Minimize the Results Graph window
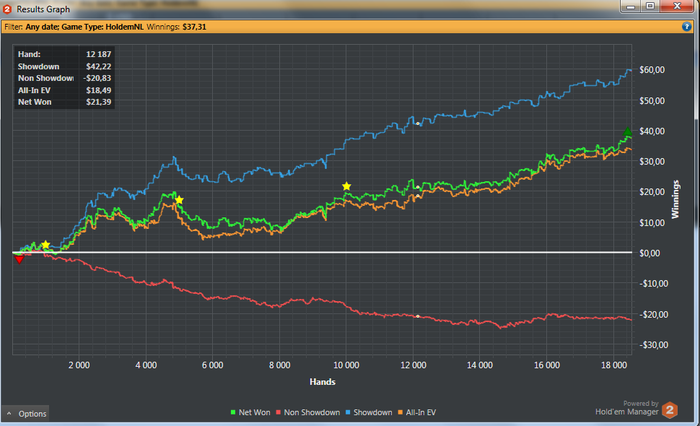This screenshot has height=426, width=700. point(630,6)
